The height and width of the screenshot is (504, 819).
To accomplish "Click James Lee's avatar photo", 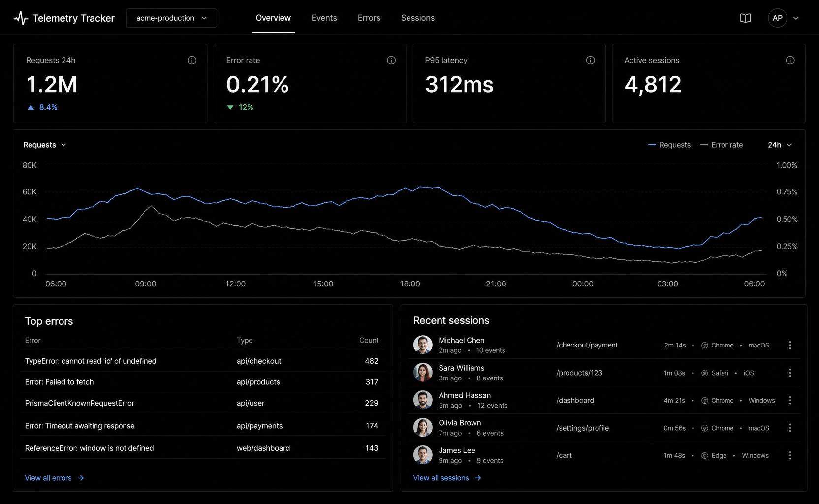I will [423, 455].
